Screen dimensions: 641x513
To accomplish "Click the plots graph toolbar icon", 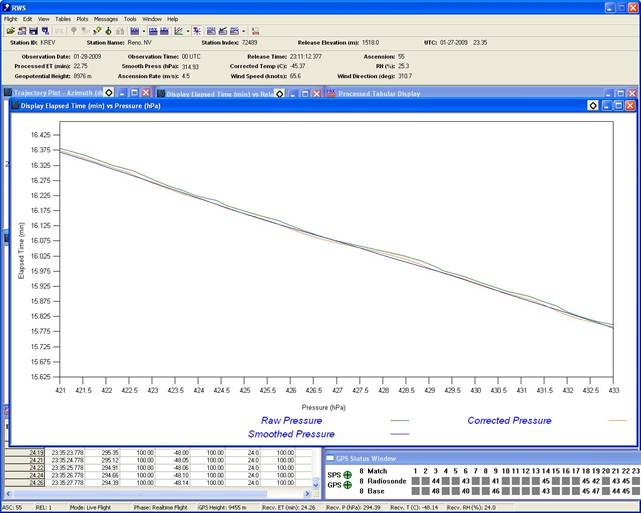I will pyautogui.click(x=179, y=31).
